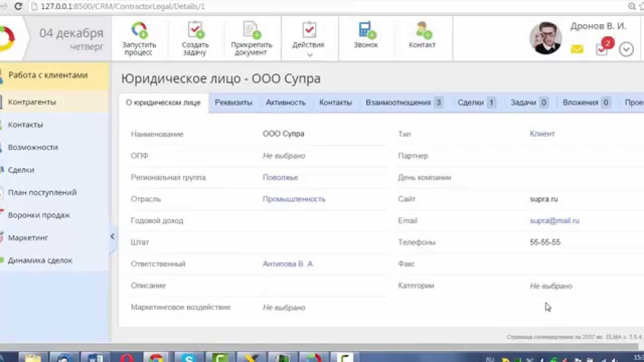The image size is (644, 362).
Task: Open Маркетинг in the sidebar
Action: 28,238
